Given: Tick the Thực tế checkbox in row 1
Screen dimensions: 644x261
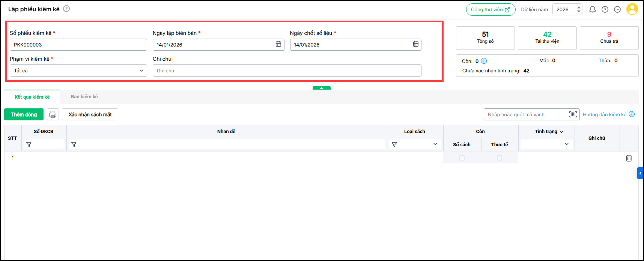Looking at the screenshot, I should [x=500, y=158].
